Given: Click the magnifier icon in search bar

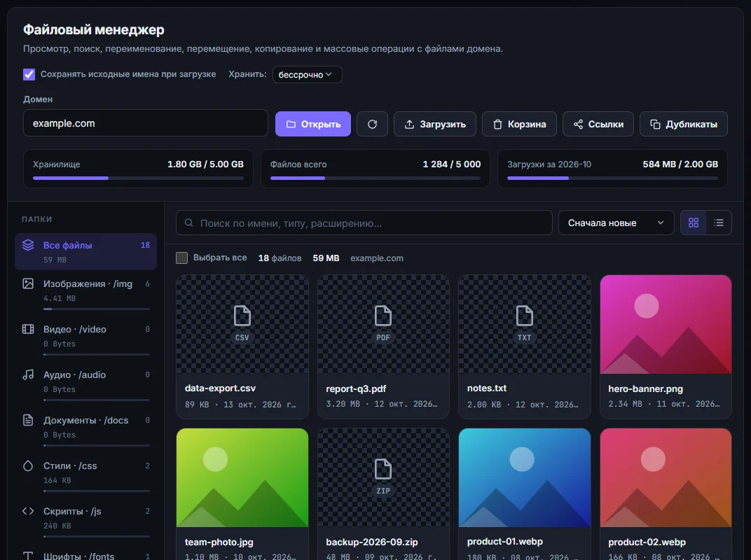Looking at the screenshot, I should (x=188, y=223).
